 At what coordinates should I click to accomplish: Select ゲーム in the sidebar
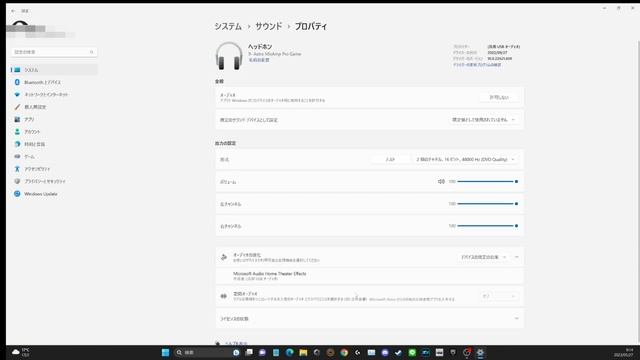pos(54,157)
